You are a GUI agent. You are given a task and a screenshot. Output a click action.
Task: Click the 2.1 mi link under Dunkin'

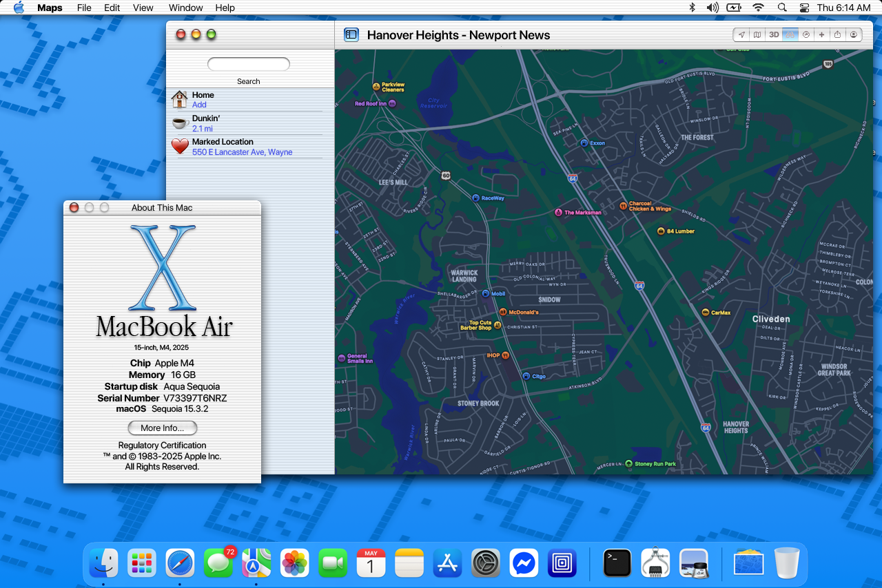tap(202, 129)
